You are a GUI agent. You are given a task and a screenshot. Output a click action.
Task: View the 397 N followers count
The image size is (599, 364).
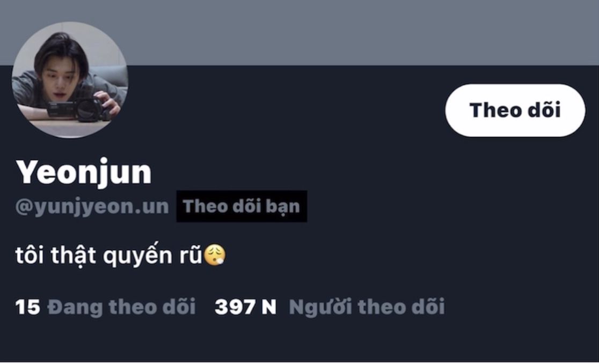245,307
